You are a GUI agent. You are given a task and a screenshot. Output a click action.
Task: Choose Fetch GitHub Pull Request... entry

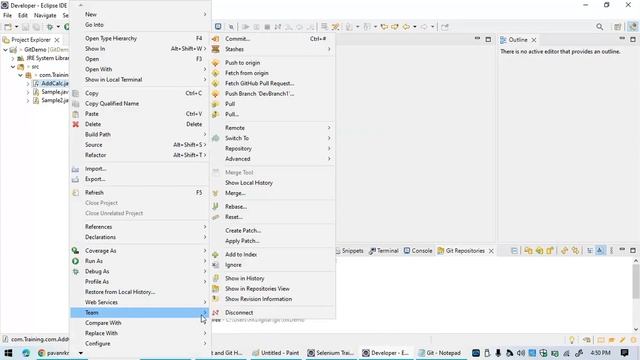click(x=273, y=83)
